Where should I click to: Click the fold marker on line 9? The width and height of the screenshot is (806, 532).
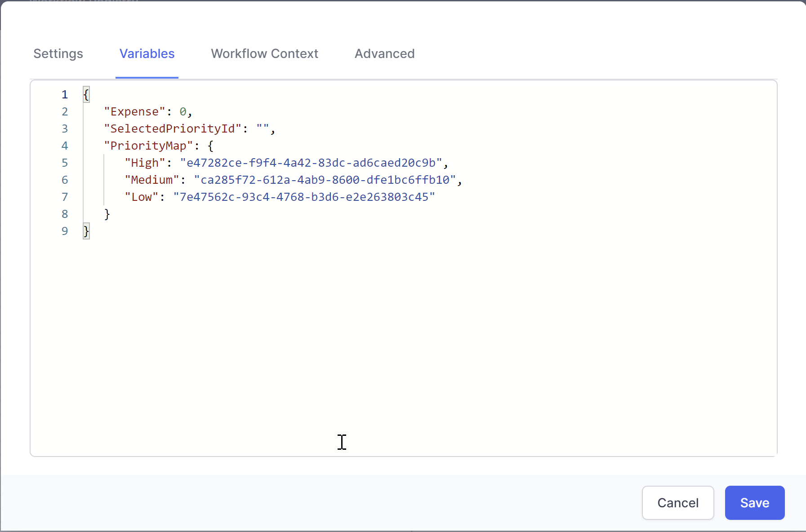pos(86,231)
